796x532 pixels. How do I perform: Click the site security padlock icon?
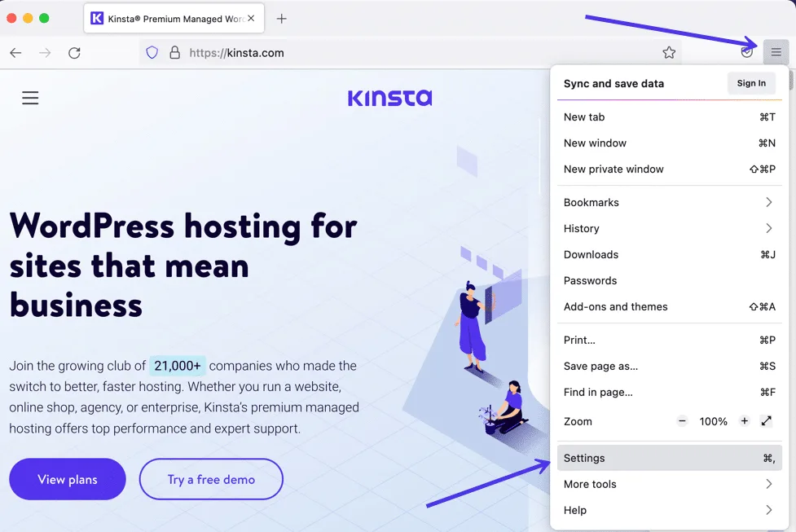[174, 52]
